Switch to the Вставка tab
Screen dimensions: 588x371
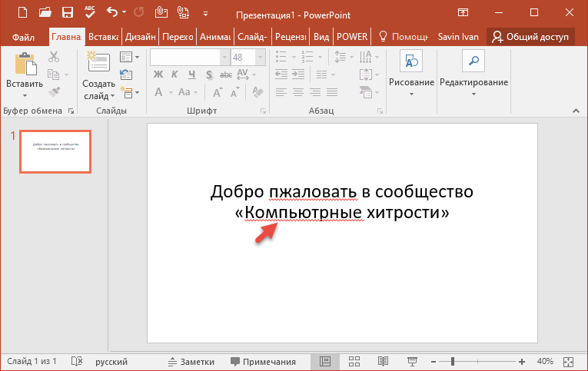(104, 37)
